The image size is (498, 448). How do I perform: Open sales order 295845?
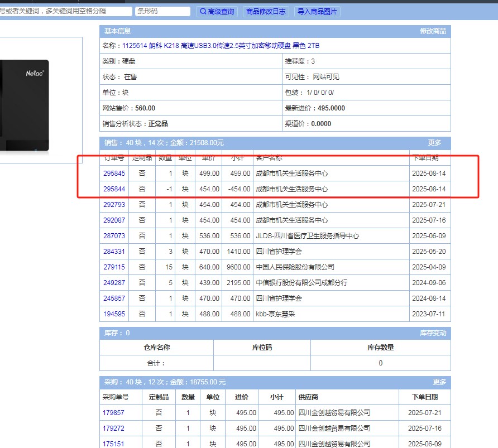pos(114,174)
